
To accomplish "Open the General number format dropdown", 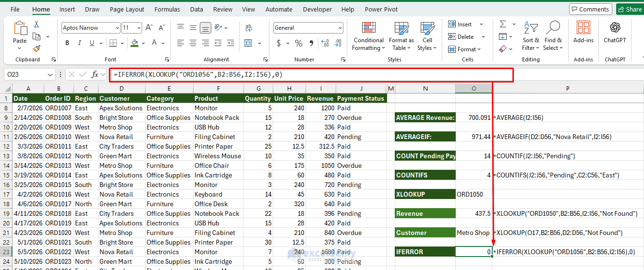I will pos(340,28).
